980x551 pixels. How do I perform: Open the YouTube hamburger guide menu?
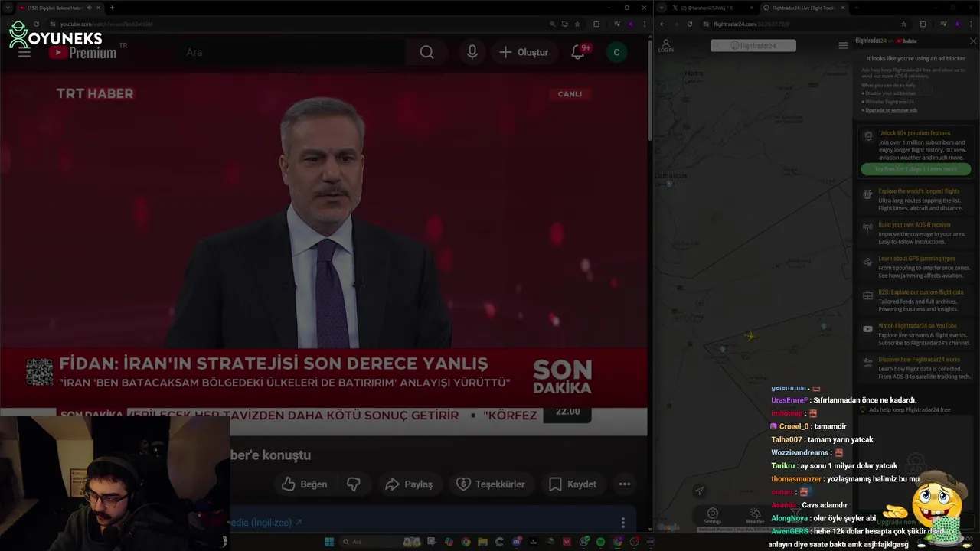pos(24,52)
